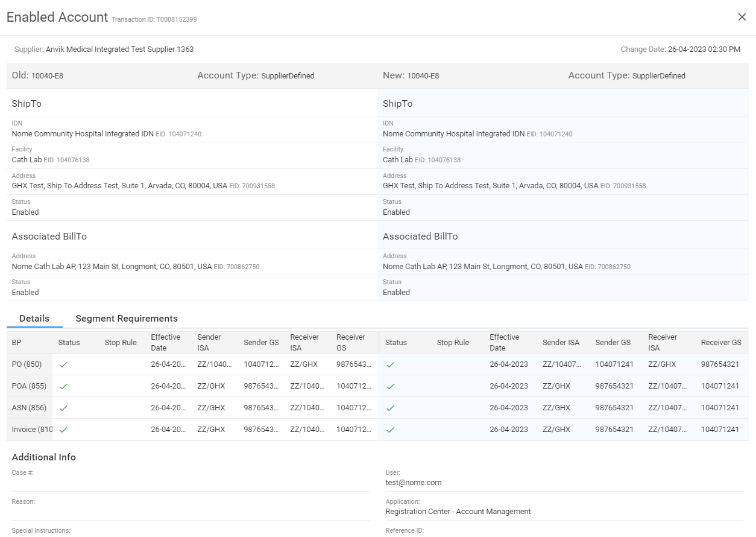
Task: Switch to the Segment Requirements tab
Action: 127,319
